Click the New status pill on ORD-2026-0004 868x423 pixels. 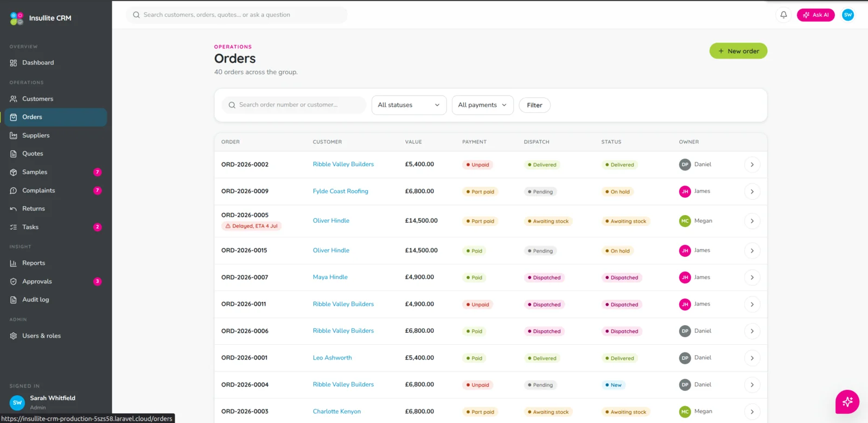pos(614,385)
